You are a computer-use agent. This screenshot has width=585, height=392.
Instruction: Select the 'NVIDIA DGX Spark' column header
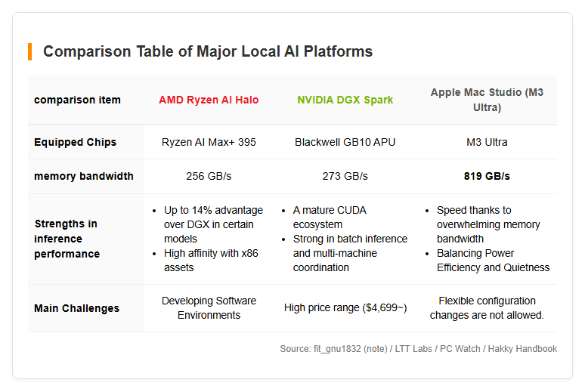(345, 100)
